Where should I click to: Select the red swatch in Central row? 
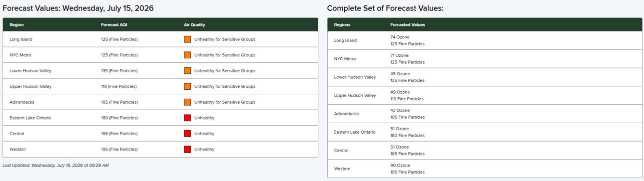click(x=187, y=134)
